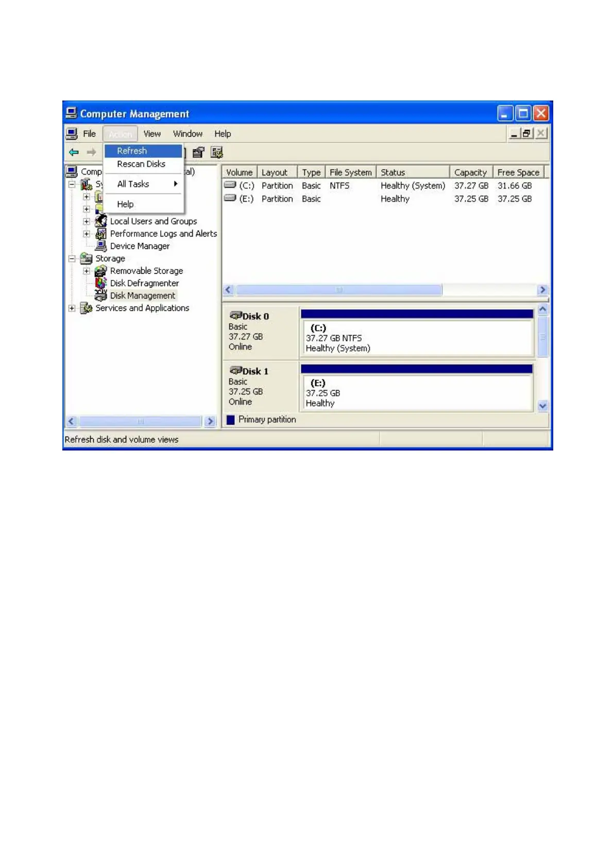This screenshot has width=613, height=868.
Task: Select the (E:) 37.25 GB partition block
Action: (416, 393)
